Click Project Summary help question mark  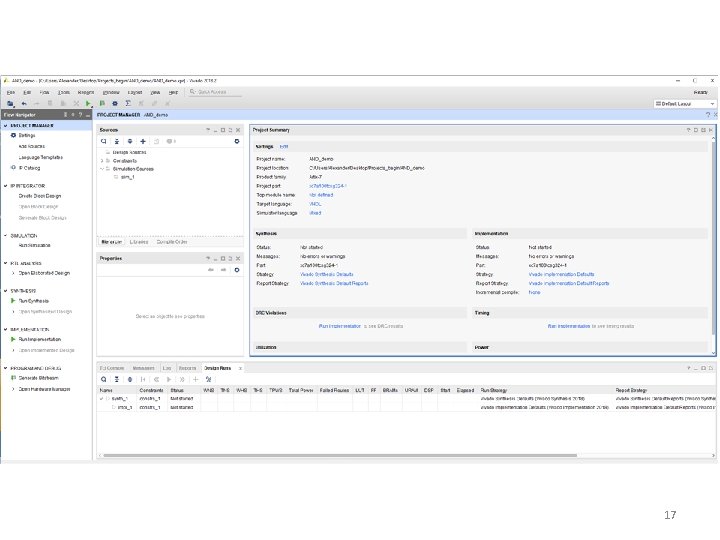click(x=688, y=130)
